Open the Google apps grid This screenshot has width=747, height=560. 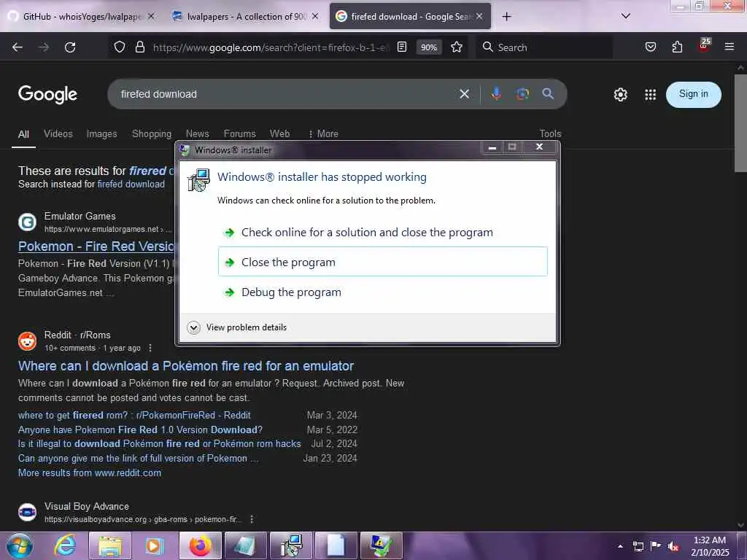pyautogui.click(x=650, y=95)
